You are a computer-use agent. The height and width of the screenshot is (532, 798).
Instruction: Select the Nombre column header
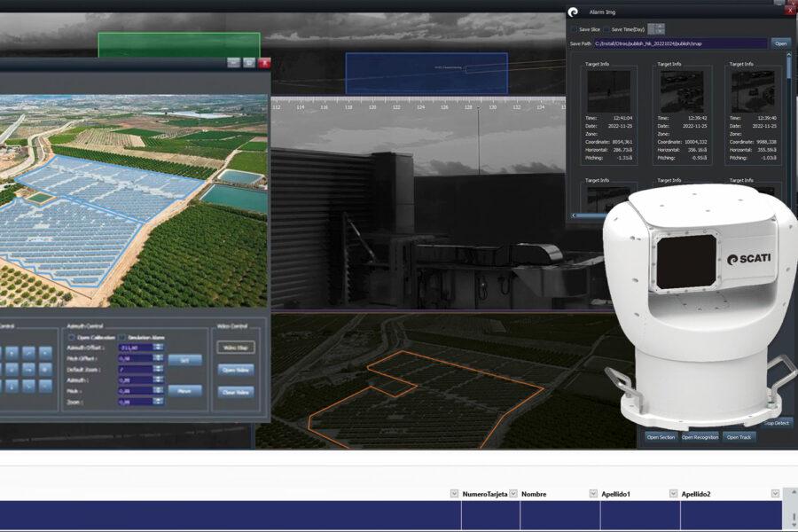click(x=534, y=494)
